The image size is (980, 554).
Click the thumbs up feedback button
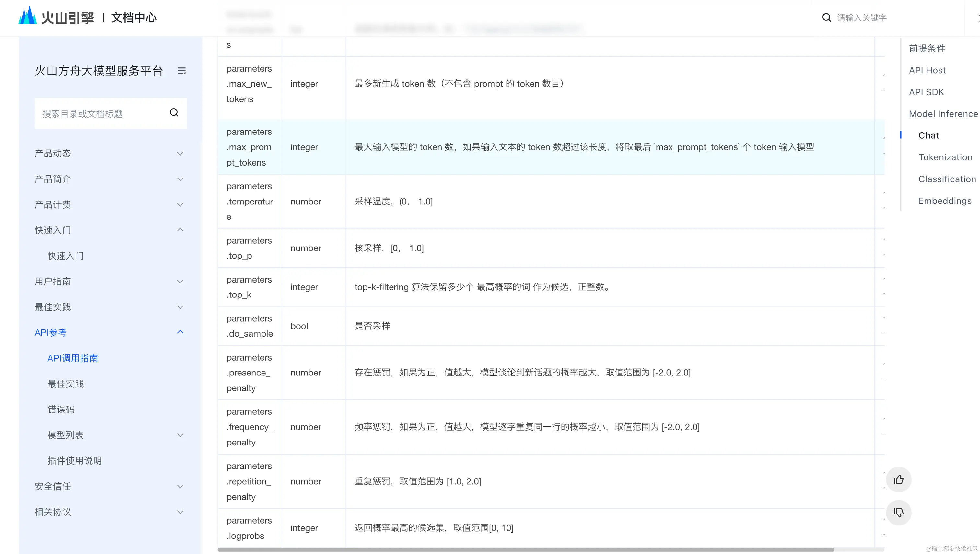(899, 479)
